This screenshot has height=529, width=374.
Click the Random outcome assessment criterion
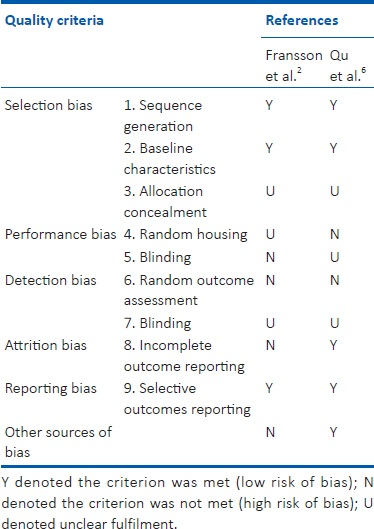pyautogui.click(x=189, y=290)
